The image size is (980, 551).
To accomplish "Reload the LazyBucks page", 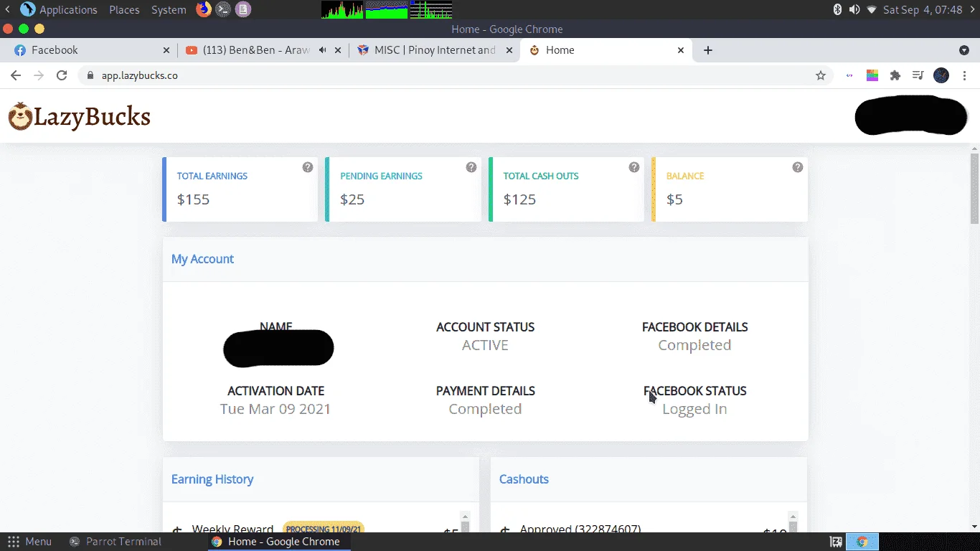I will [x=62, y=75].
